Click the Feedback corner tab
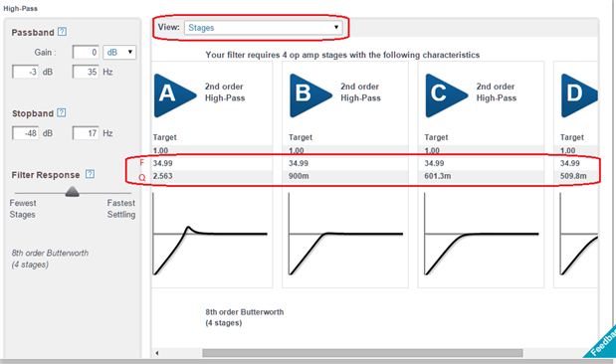 tap(601, 342)
